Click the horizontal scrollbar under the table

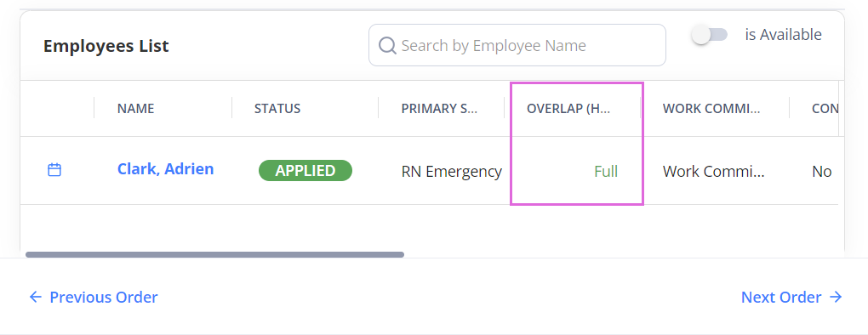[214, 255]
